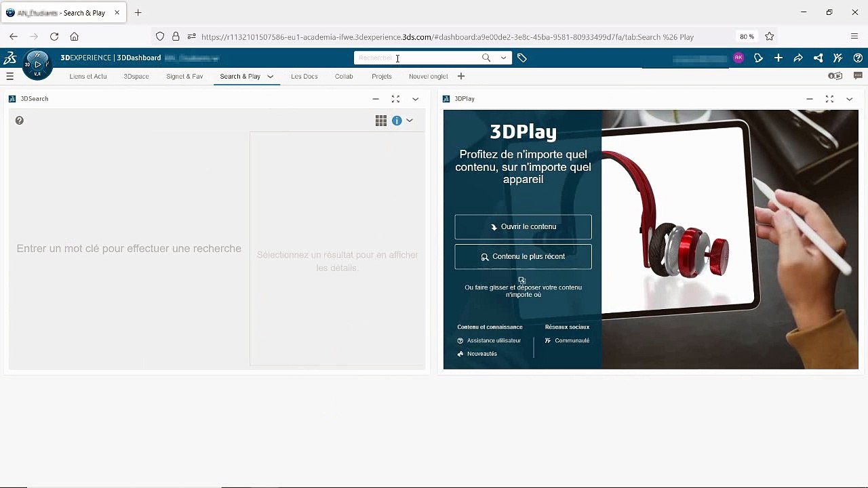Switch to the 3Dspace tab
This screenshot has width=868, height=488.
pos(136,77)
